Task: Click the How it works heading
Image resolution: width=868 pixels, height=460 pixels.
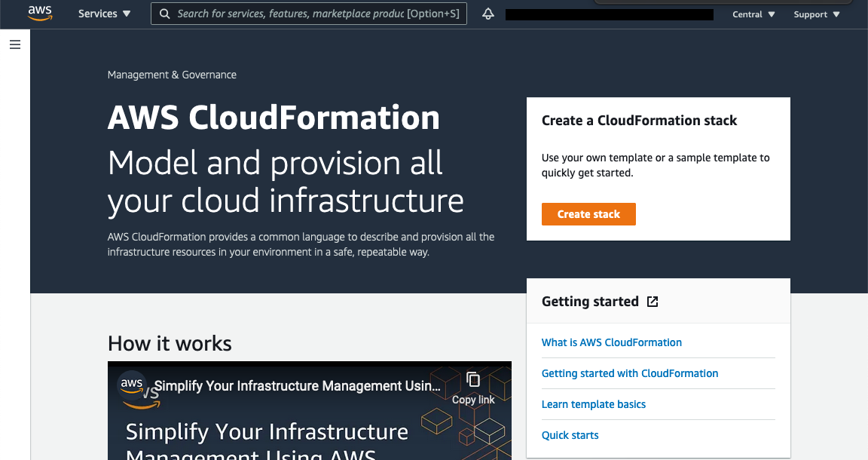Action: [170, 344]
